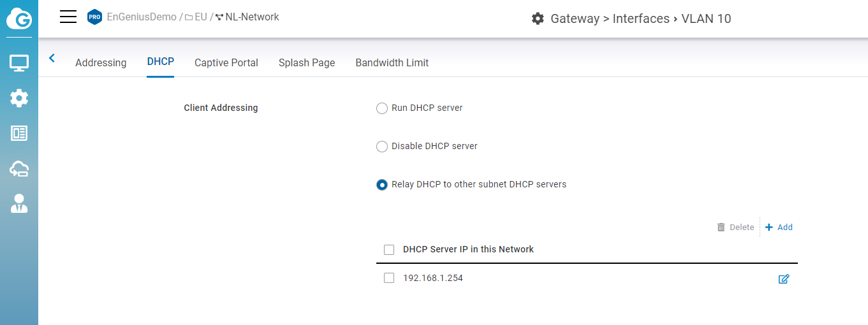868x325 pixels.
Task: Open the user account sidebar icon
Action: click(x=19, y=203)
